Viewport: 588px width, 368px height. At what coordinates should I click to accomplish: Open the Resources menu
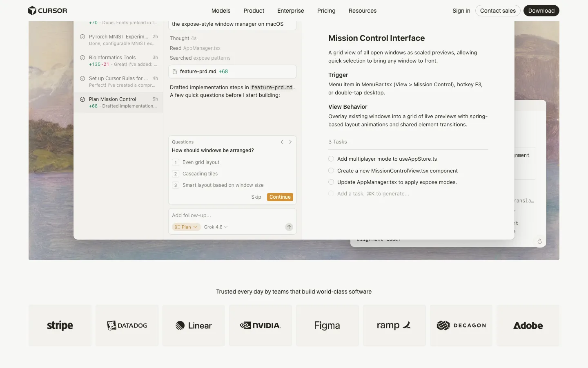click(x=363, y=11)
